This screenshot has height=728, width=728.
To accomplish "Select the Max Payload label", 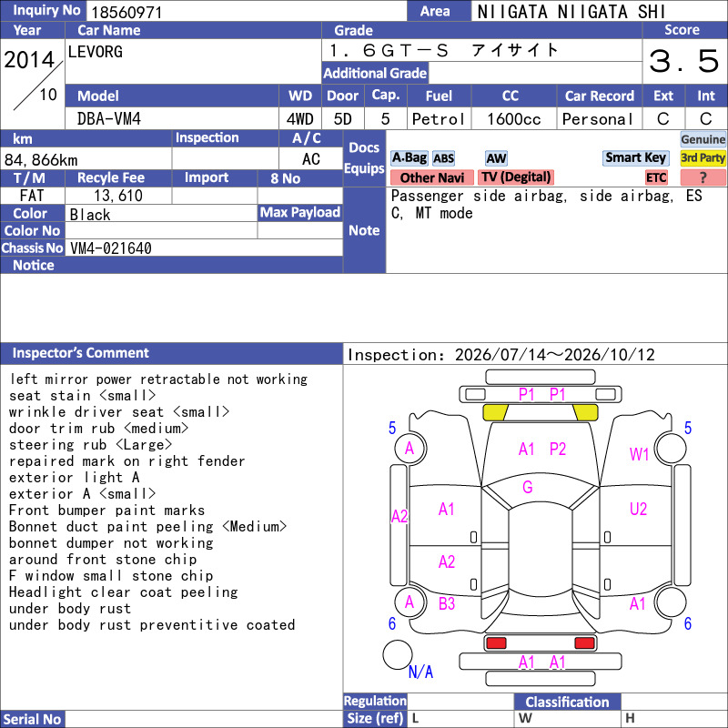I will tap(300, 212).
